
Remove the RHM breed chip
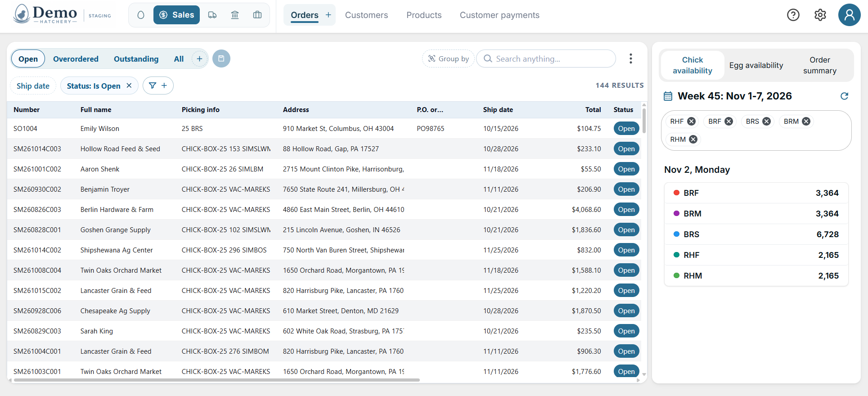point(693,139)
